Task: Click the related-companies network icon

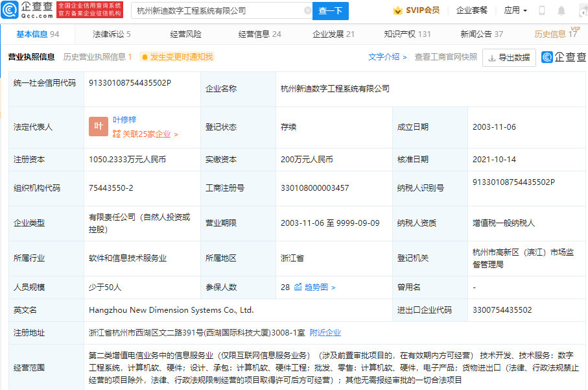Action: [117, 134]
